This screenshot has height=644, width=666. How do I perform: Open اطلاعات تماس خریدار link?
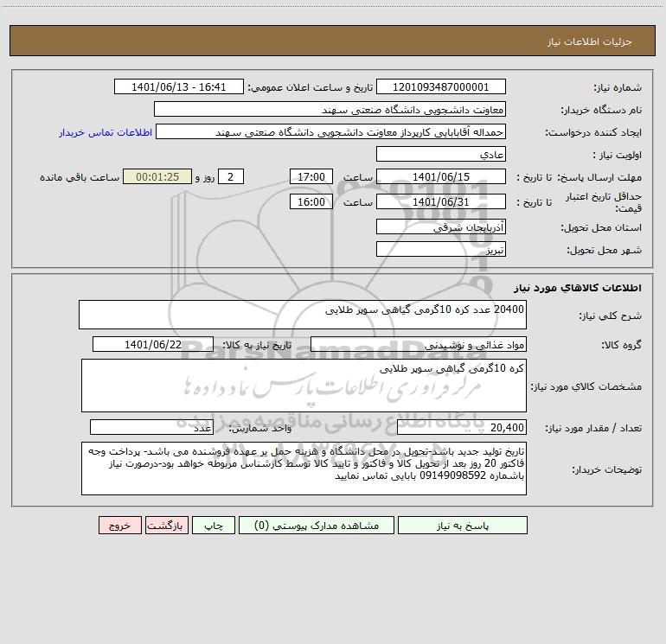[x=106, y=132]
